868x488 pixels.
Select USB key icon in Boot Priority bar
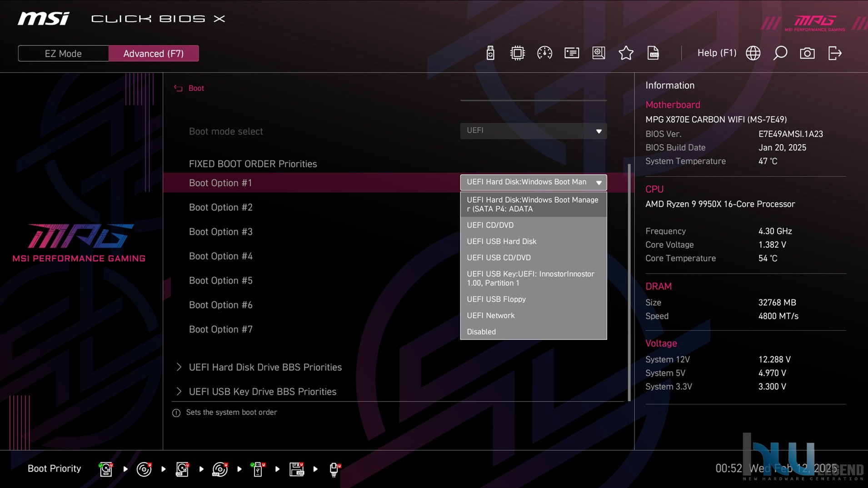pos(258,469)
